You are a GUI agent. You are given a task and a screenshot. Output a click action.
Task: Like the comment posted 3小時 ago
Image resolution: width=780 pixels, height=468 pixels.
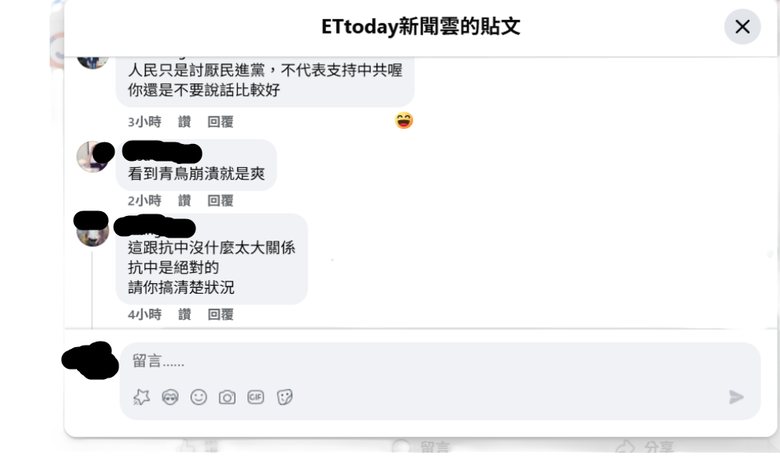tap(185, 122)
